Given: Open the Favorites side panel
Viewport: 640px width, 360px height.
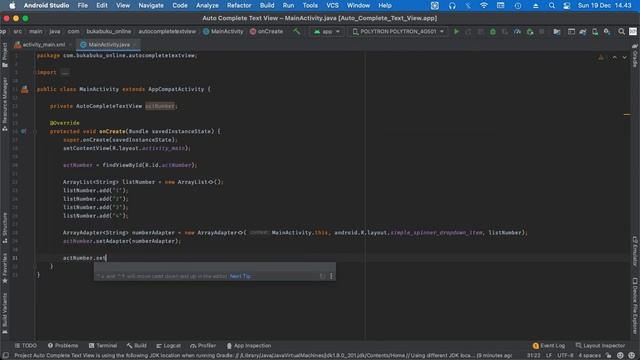Looking at the screenshot, I should click(5, 268).
